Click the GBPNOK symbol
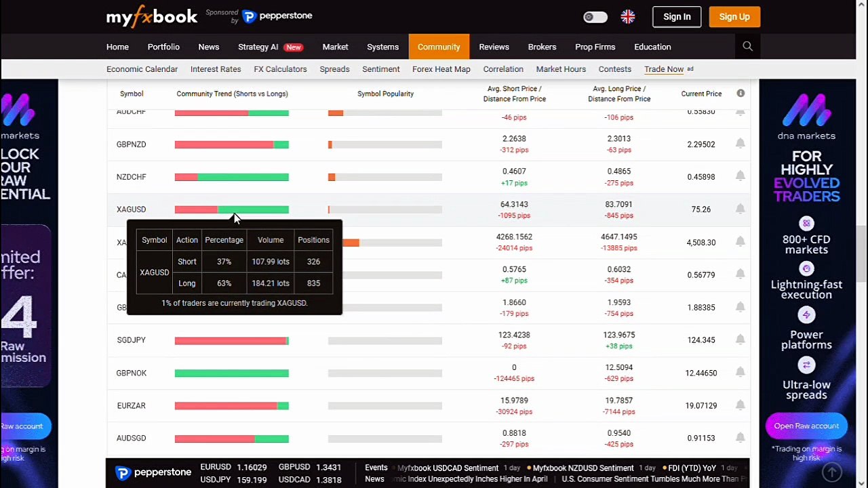The height and width of the screenshot is (488, 868). coord(131,373)
